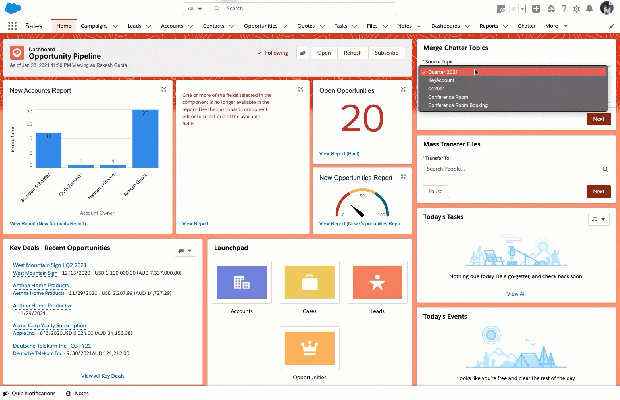Open the Help question mark icon
The height and width of the screenshot is (400, 620).
pos(564,9)
